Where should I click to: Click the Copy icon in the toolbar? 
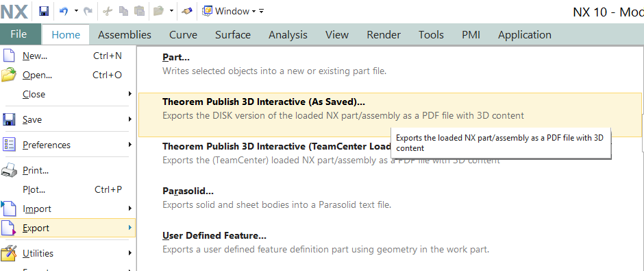[x=123, y=12]
